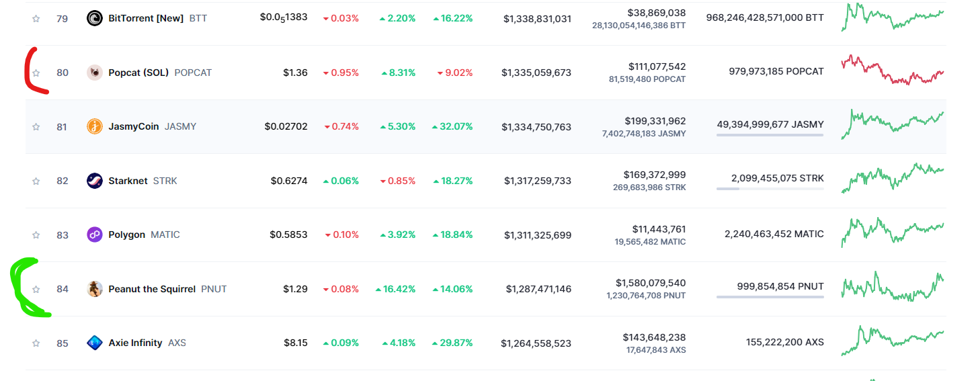Click the Popcat (SOL) coin logo
The height and width of the screenshot is (381, 980).
coord(95,73)
